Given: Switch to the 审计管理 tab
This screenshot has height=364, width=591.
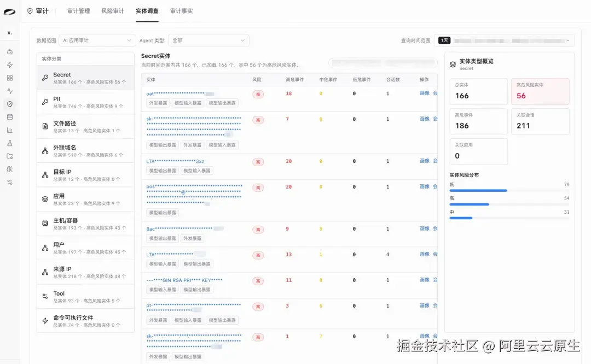Looking at the screenshot, I should tap(78, 11).
